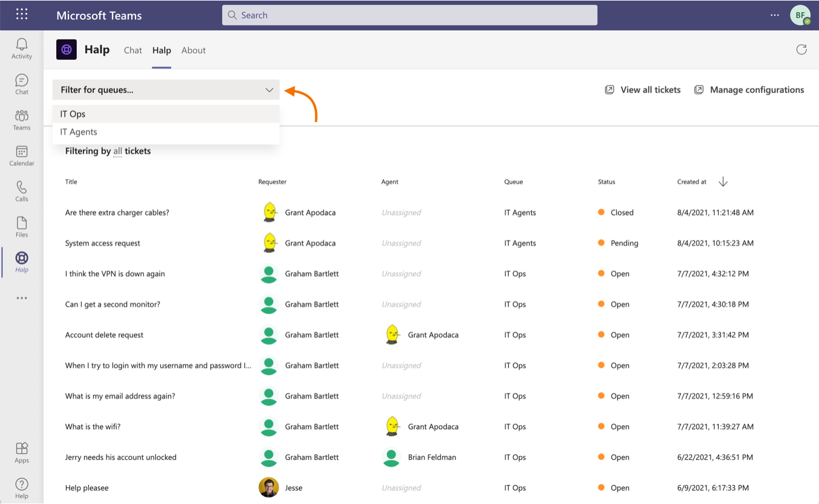Click the queue filter chevron arrow
Viewport: 819px width, 504px height.
coord(269,90)
